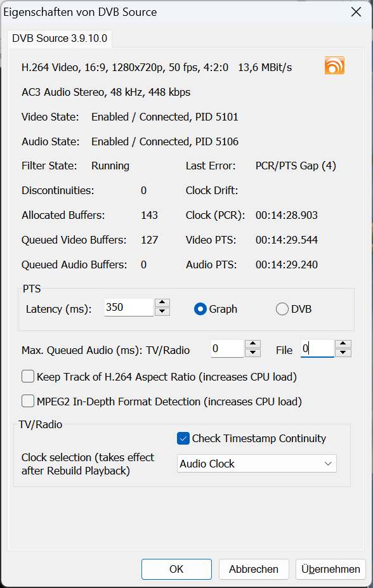Decrease File max queued audio value
Viewport: 373px width, 588px height.
coord(343,353)
